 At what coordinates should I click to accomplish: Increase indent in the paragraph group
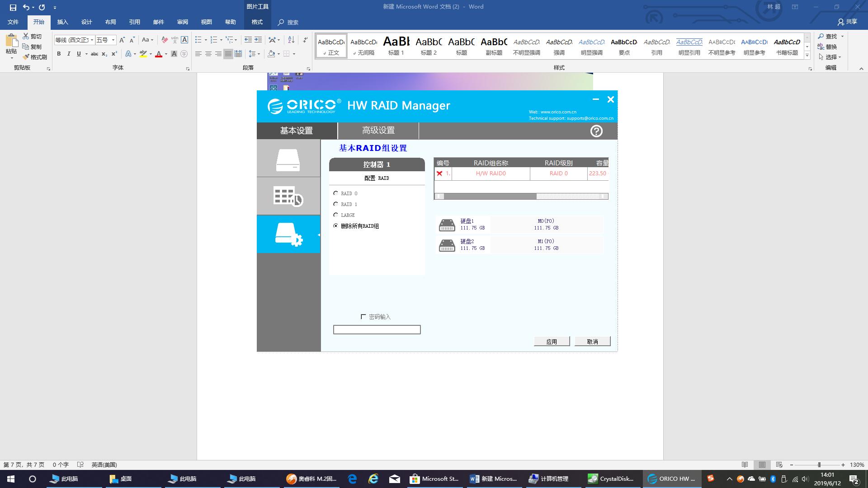(x=258, y=40)
